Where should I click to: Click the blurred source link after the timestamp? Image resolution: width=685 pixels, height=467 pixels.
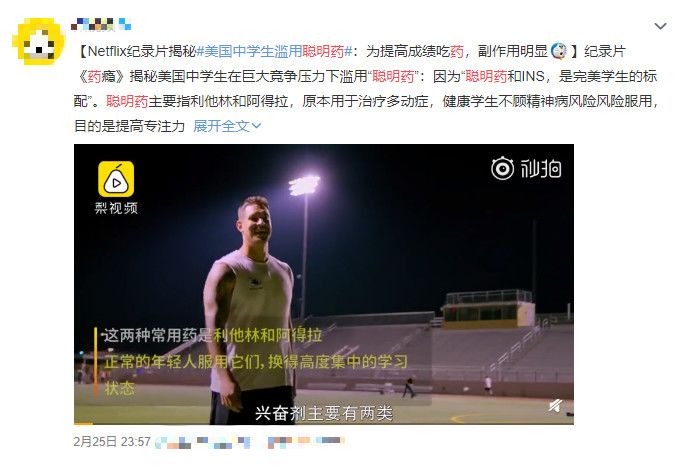(x=250, y=442)
